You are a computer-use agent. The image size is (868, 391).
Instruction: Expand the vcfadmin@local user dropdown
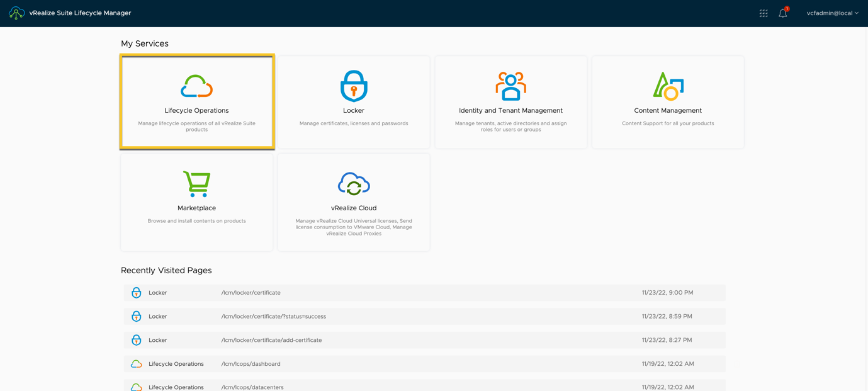coord(832,13)
